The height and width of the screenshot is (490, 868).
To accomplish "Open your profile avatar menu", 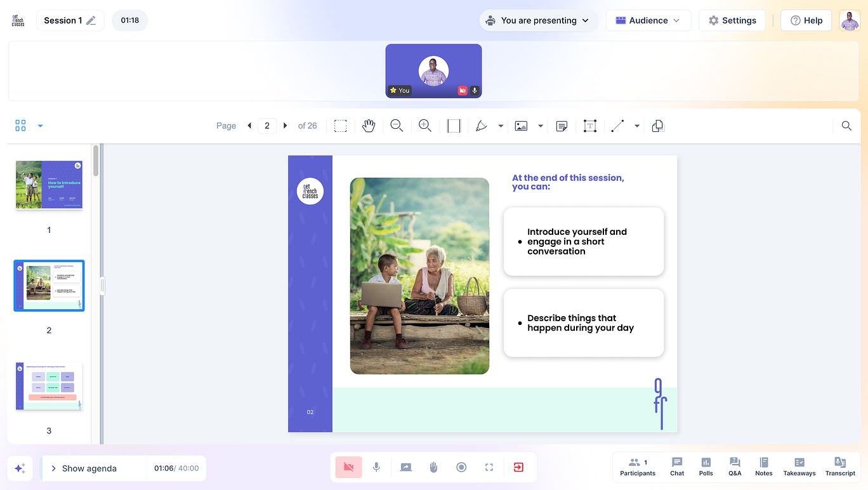I will (x=850, y=20).
